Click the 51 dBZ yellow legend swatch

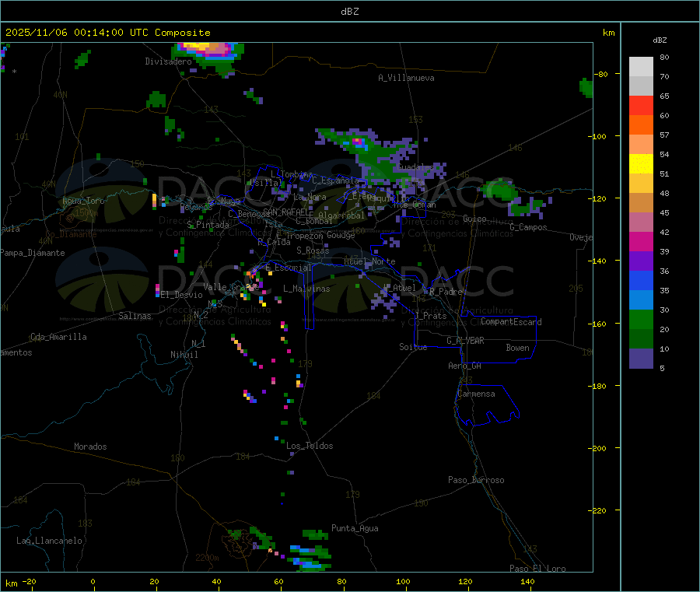pyautogui.click(x=641, y=164)
